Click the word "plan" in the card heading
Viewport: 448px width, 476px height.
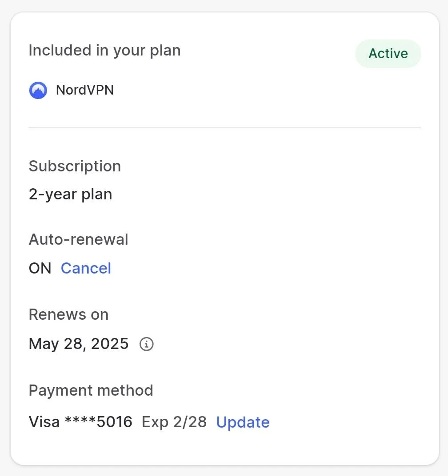(x=165, y=51)
